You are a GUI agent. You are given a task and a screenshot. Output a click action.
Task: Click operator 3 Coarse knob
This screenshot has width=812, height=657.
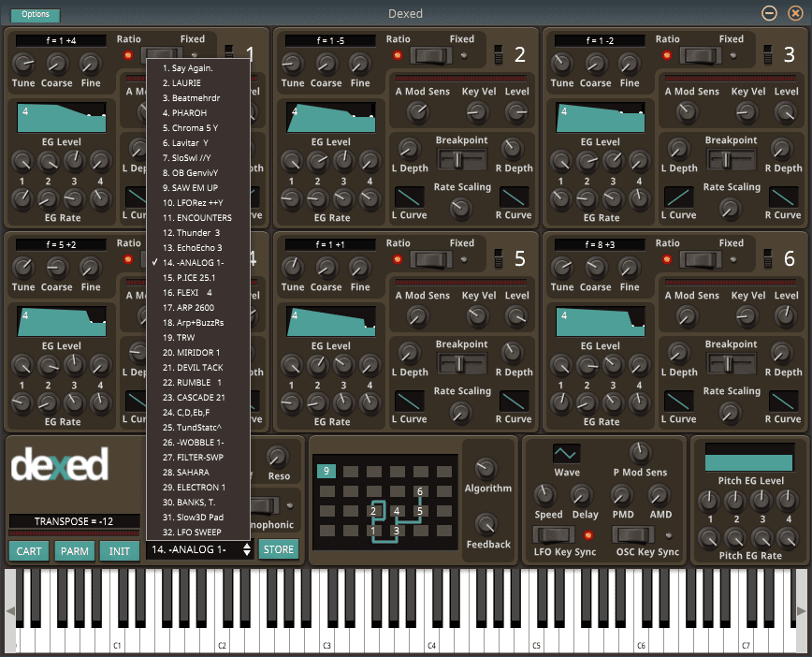click(x=596, y=64)
